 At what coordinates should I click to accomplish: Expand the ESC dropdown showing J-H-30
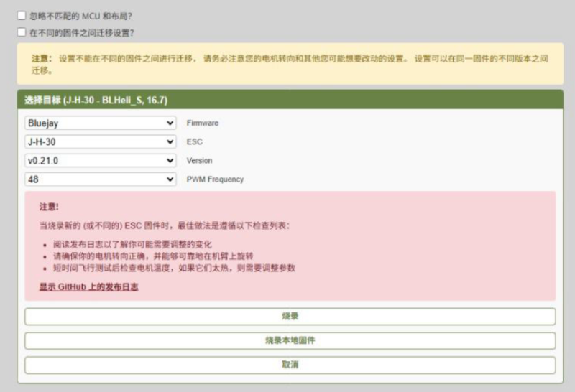(100, 141)
